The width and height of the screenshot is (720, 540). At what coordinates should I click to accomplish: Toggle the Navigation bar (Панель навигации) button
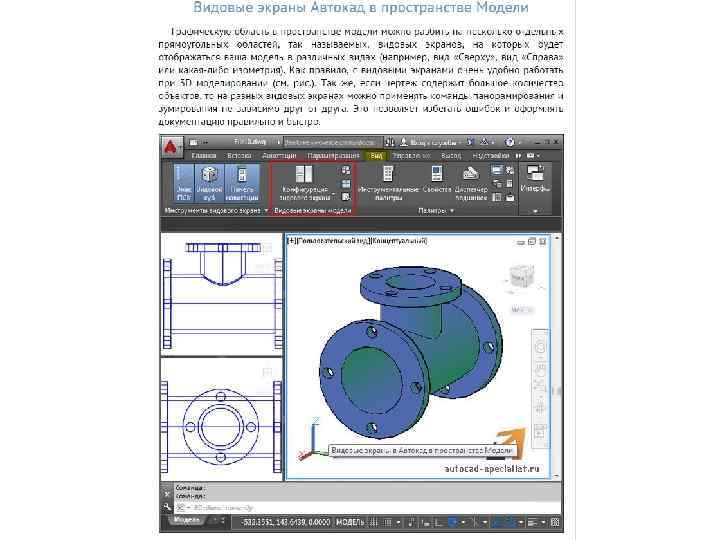[242, 183]
